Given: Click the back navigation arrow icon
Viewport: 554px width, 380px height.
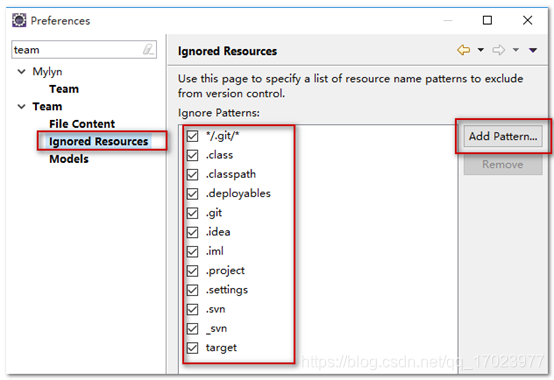Looking at the screenshot, I should [464, 50].
